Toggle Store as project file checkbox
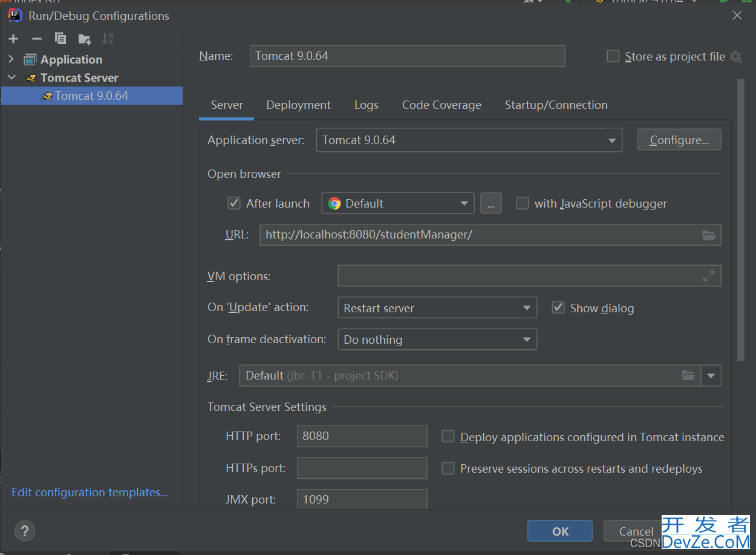This screenshot has height=555, width=756. coord(613,56)
